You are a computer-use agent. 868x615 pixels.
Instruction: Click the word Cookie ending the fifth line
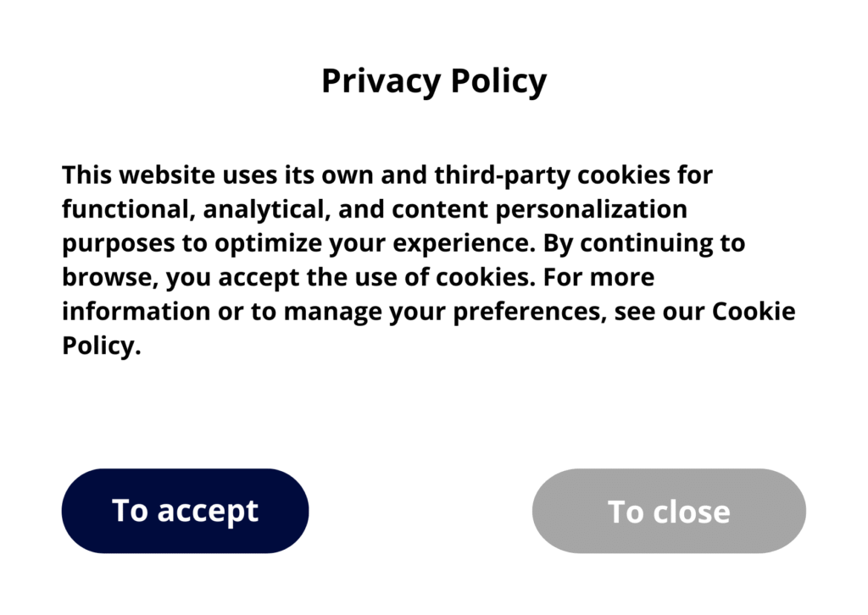click(753, 312)
